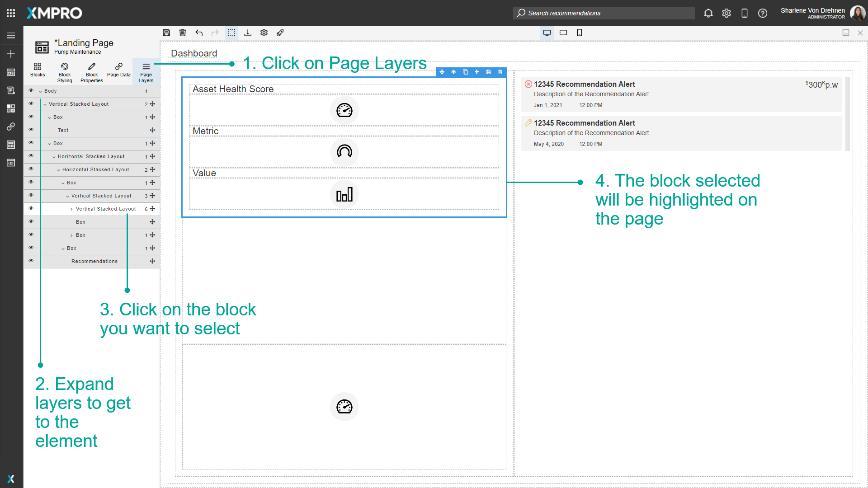Open notifications bell
Screen dimensions: 868x488
(708, 13)
